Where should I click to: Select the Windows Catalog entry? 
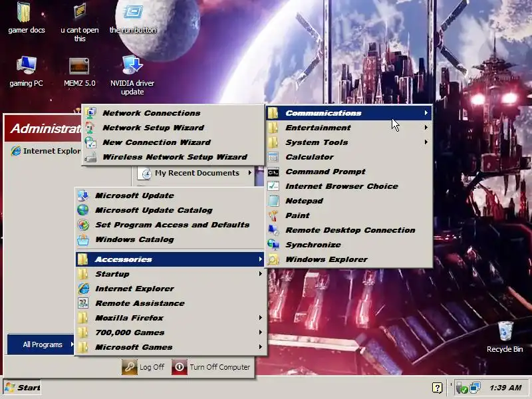(171, 239)
